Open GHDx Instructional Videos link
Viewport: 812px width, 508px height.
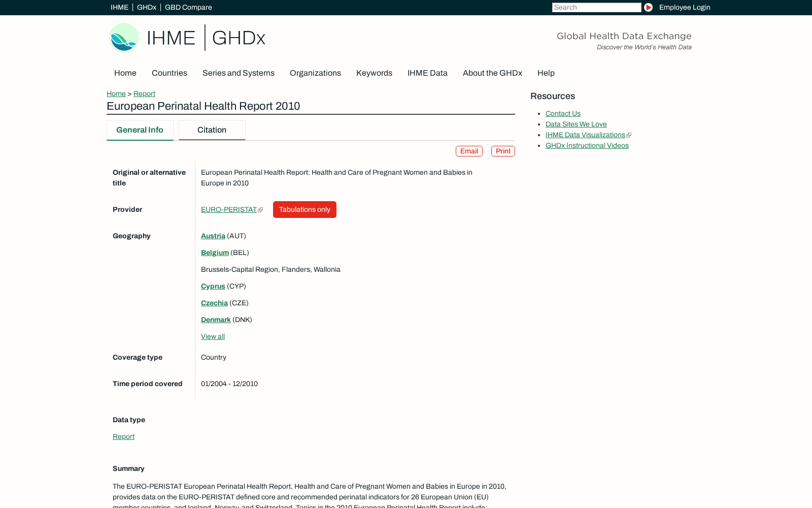click(587, 146)
